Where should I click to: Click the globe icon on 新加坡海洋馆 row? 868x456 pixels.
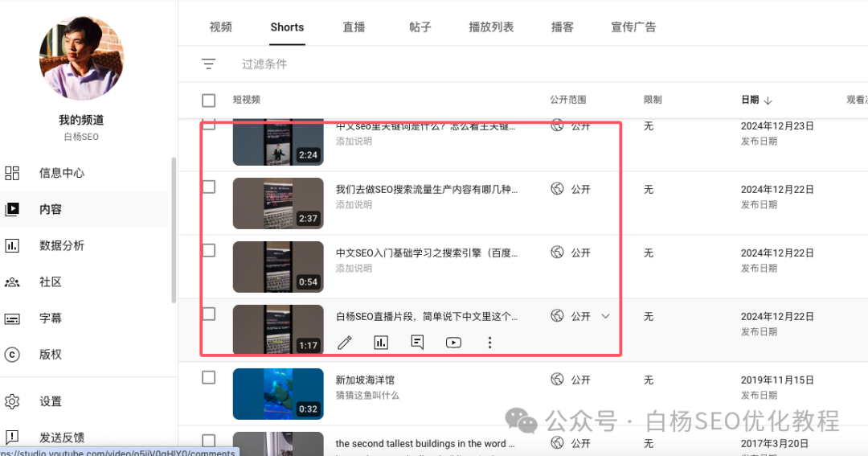click(x=558, y=380)
